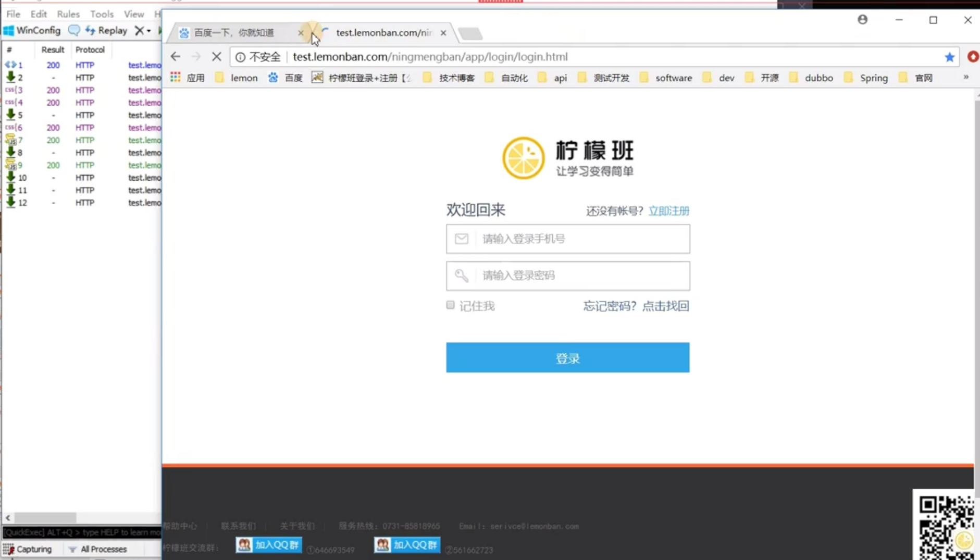Click the 立即注册 register link
980x560 pixels.
(x=669, y=211)
